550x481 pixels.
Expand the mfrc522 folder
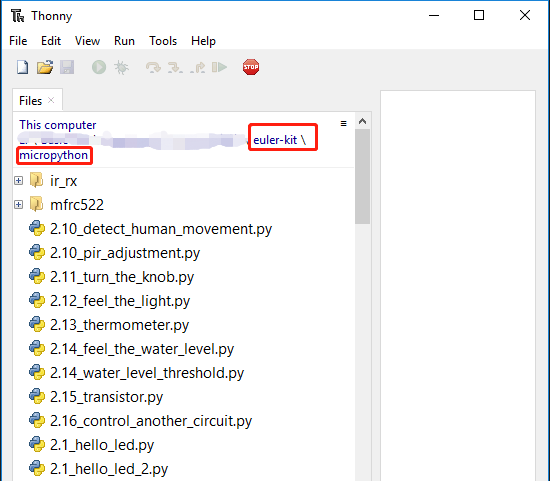[x=19, y=205]
